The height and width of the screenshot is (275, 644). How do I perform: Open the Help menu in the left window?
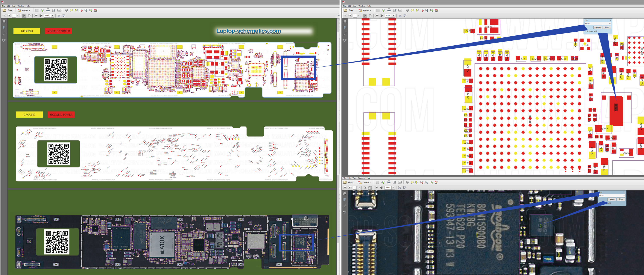28,6
